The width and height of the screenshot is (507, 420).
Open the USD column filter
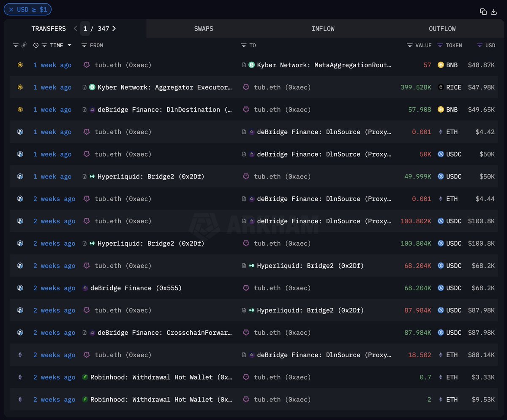click(x=480, y=45)
